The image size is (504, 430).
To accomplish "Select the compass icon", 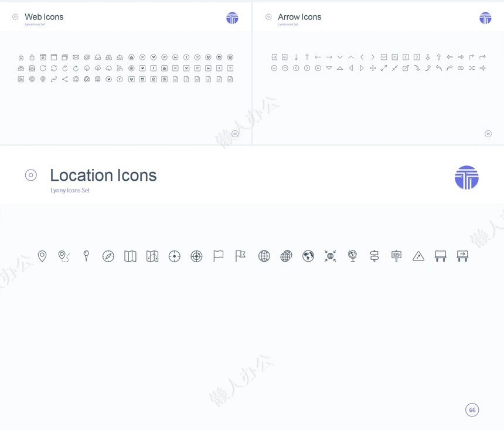I will pyautogui.click(x=108, y=256).
